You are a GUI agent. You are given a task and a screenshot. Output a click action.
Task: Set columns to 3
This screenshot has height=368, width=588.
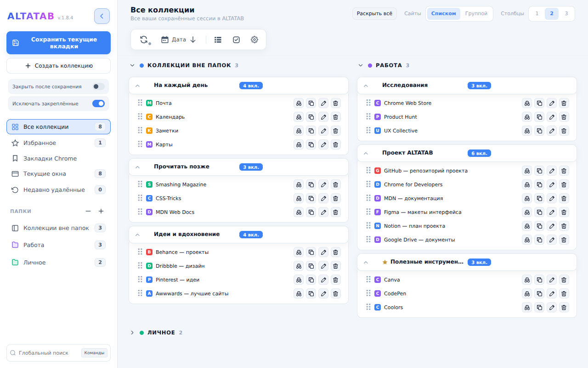566,14
